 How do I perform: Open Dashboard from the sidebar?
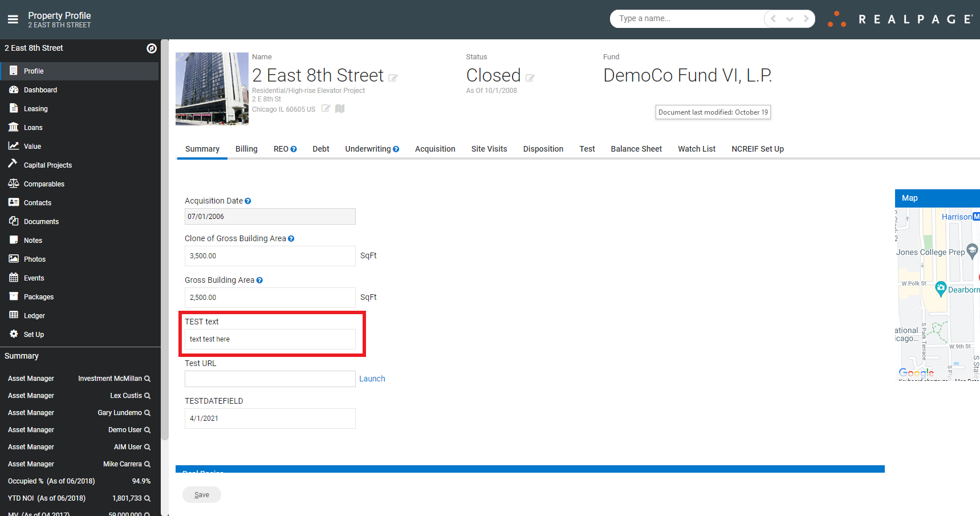pyautogui.click(x=40, y=90)
